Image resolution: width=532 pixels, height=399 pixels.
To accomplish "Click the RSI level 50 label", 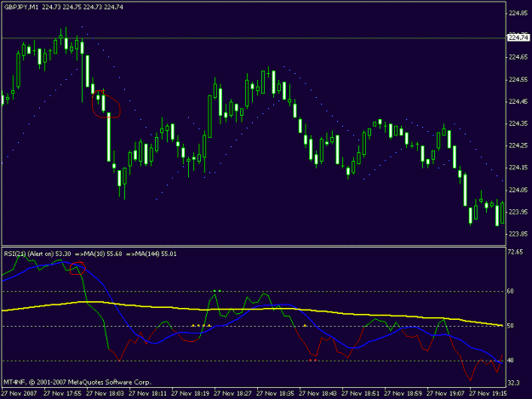I will click(x=511, y=326).
